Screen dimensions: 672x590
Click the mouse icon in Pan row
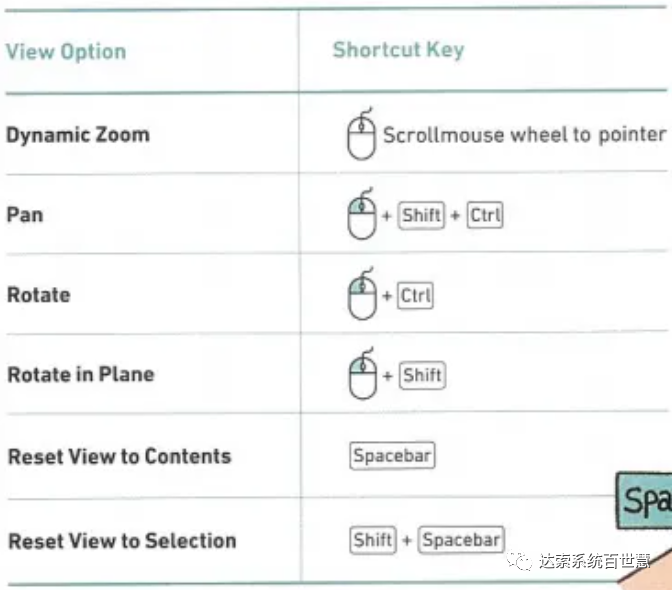coord(362,213)
